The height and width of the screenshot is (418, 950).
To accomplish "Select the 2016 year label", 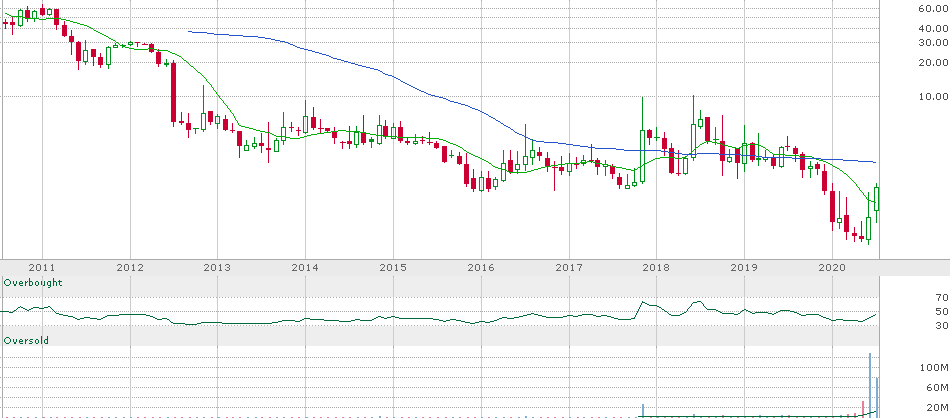I will click(481, 267).
